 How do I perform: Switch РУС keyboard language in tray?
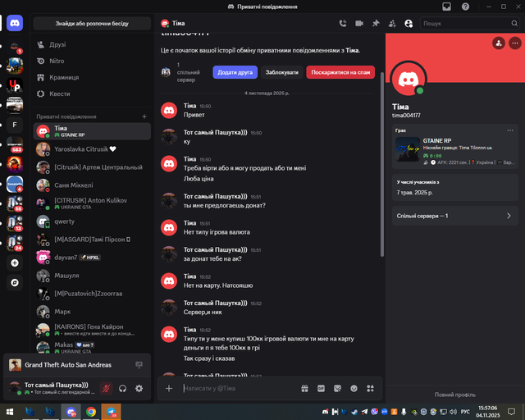pos(465,412)
